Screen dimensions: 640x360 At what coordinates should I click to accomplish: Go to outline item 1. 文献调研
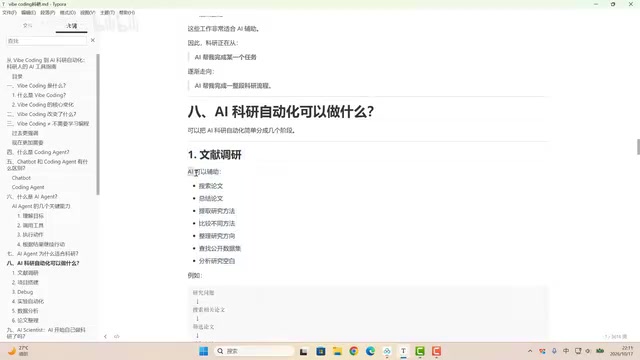click(x=25, y=273)
